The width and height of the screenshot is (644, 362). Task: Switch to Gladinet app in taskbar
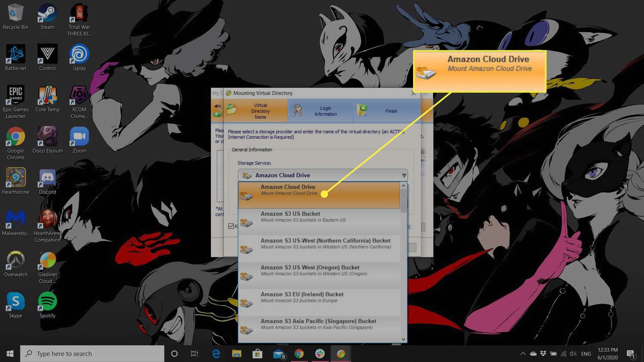click(x=341, y=353)
